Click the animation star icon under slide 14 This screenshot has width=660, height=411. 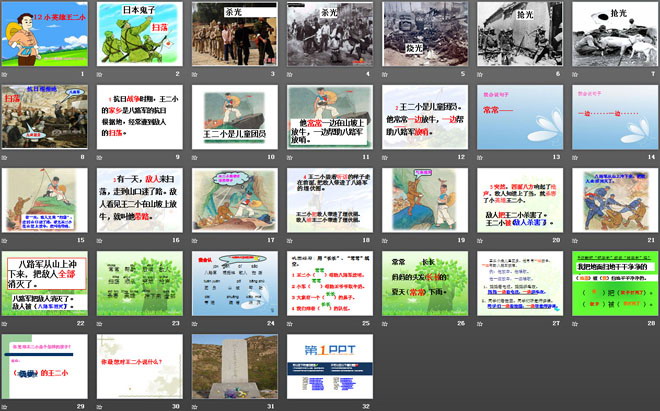click(x=575, y=157)
